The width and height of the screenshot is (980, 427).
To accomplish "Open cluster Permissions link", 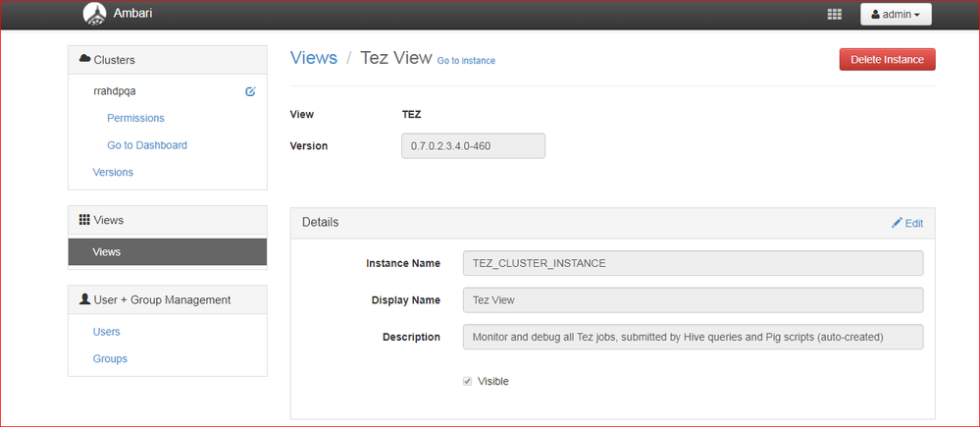I will (x=135, y=118).
